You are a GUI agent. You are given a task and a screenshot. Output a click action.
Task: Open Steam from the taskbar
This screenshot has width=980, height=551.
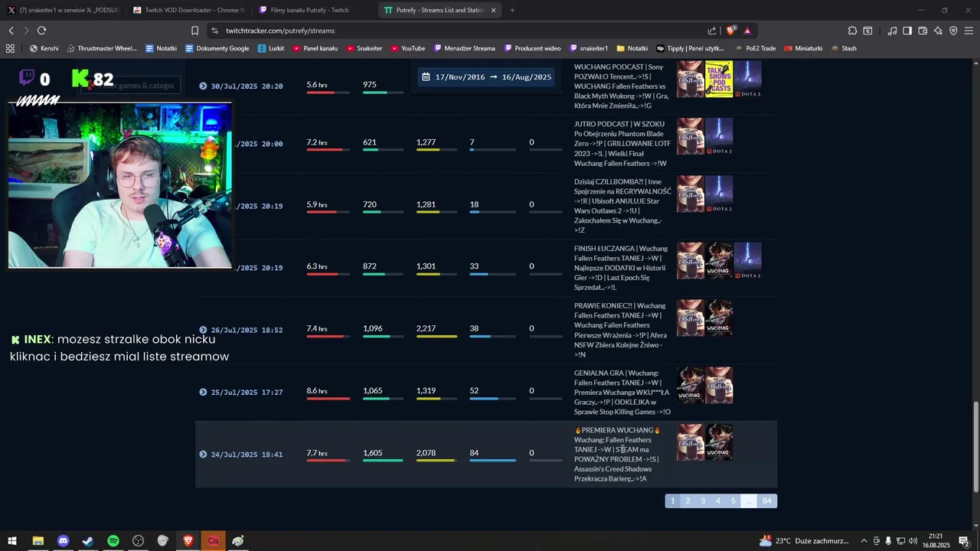pyautogui.click(x=88, y=541)
